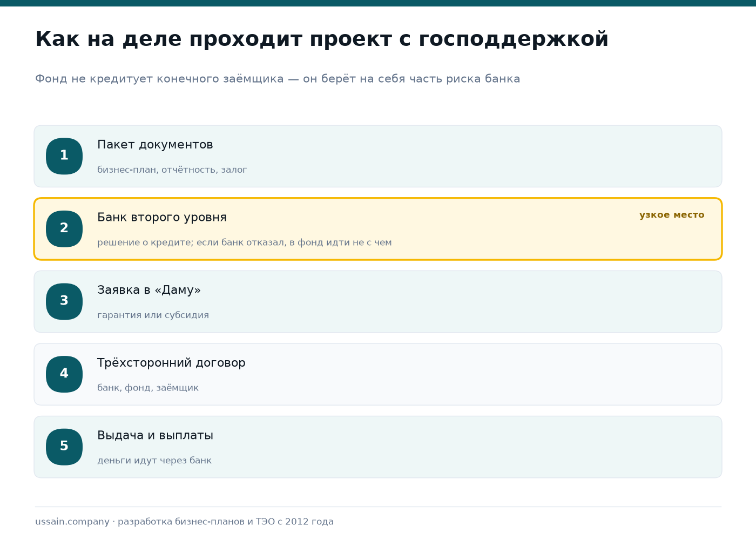Select the text "деньги идут через банк"
The image size is (756, 540).
154,461
